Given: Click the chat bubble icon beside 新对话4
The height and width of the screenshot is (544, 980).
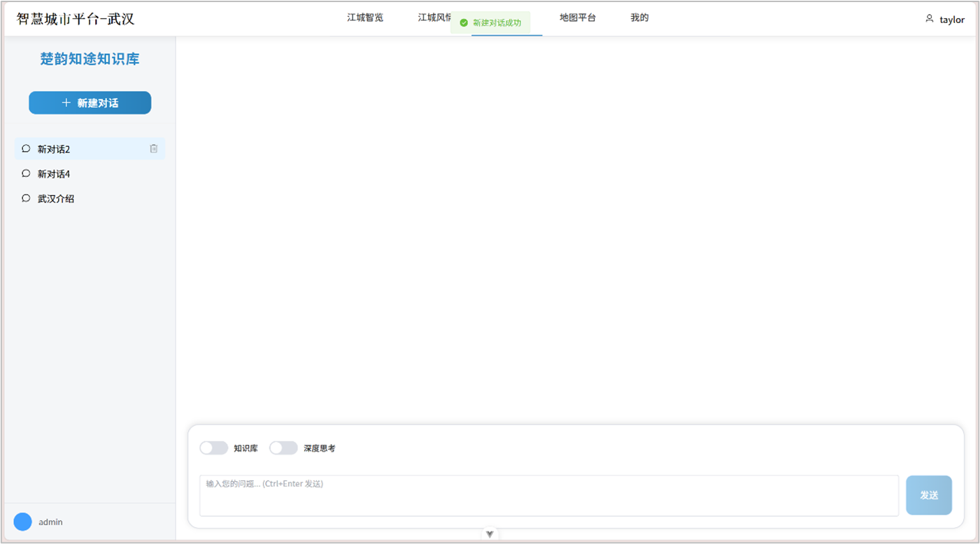Looking at the screenshot, I should click(26, 173).
